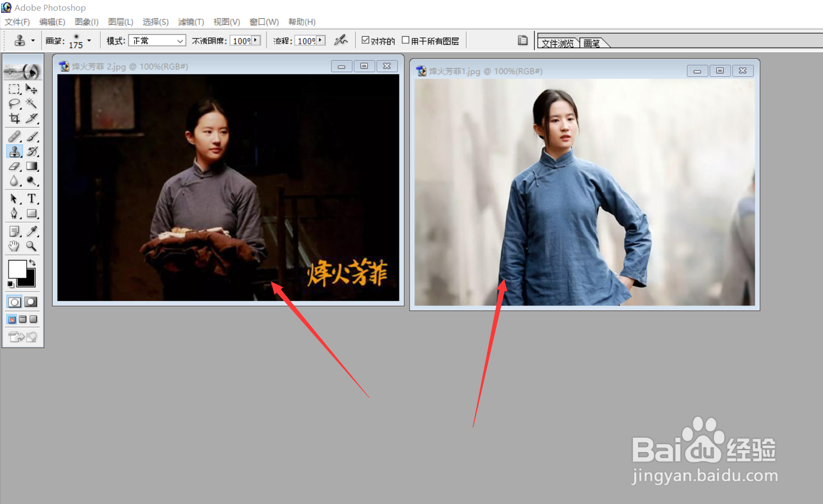Open the 不透明度 slider arrow

(x=256, y=40)
